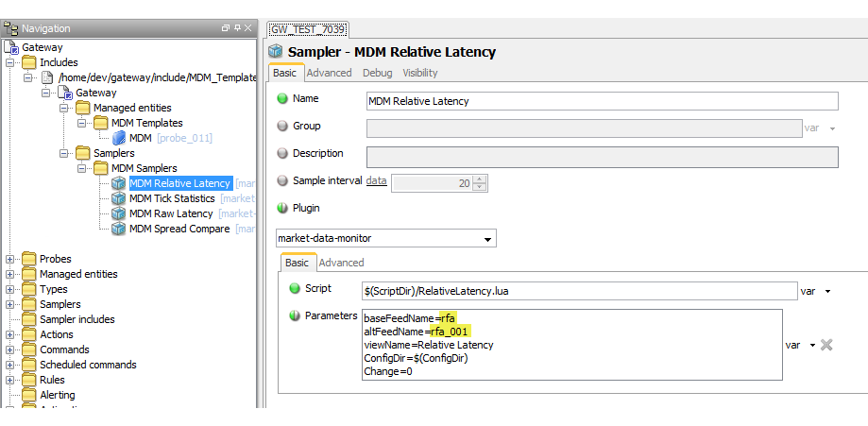Click the MDM managed entity icon
Image resolution: width=868 pixels, height=426 pixels.
(x=118, y=138)
